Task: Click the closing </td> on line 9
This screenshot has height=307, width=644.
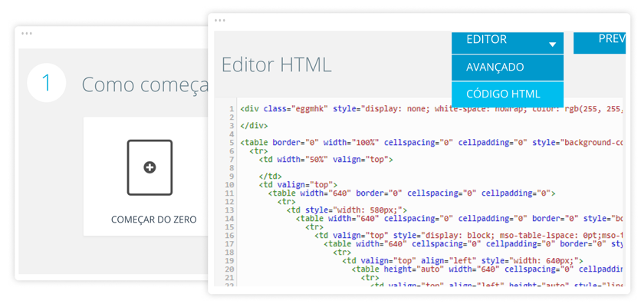Action: (x=270, y=177)
